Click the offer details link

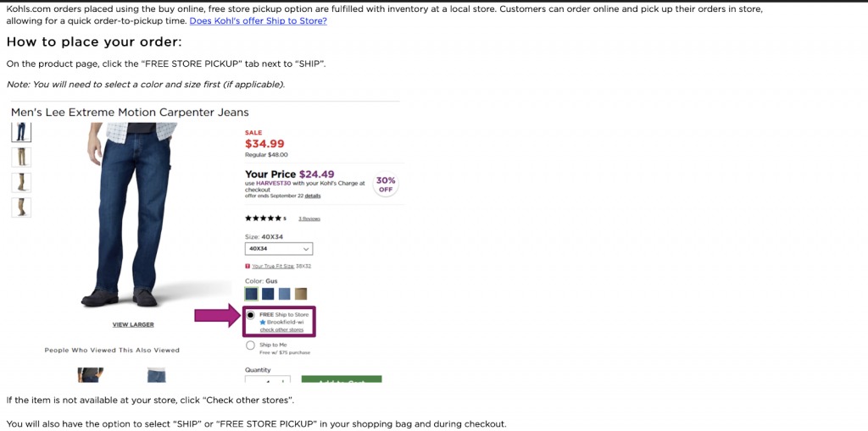pos(313,196)
